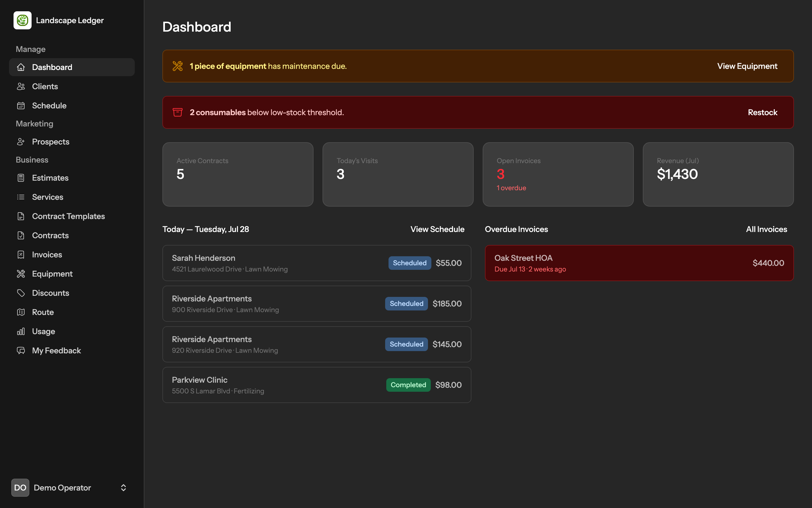Click the wrench icon in maintenance alert

pos(178,66)
